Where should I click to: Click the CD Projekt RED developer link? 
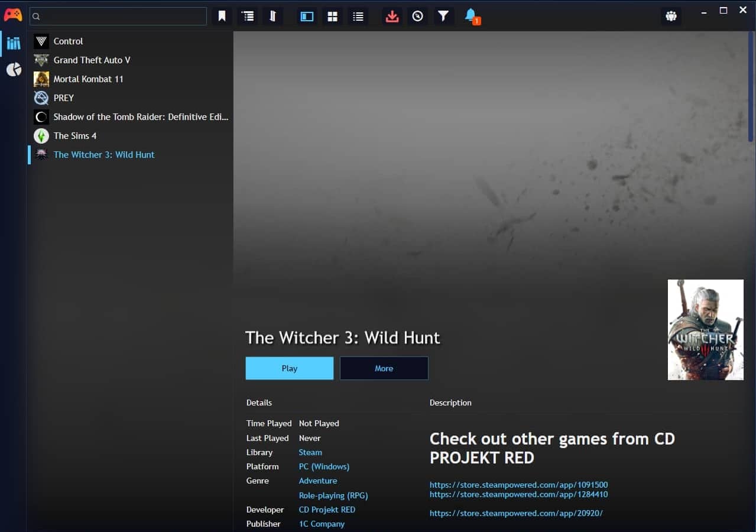(327, 510)
